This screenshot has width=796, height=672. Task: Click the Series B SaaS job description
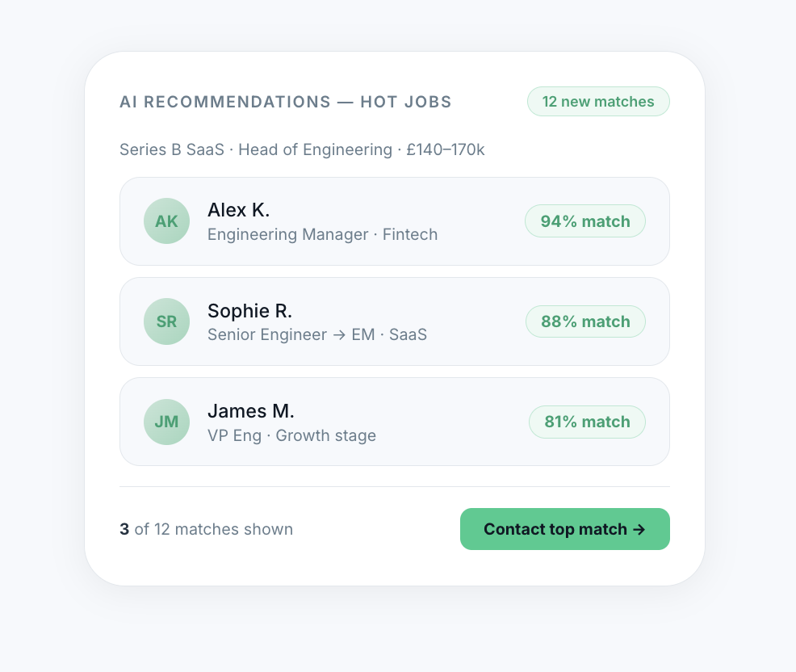point(171,149)
